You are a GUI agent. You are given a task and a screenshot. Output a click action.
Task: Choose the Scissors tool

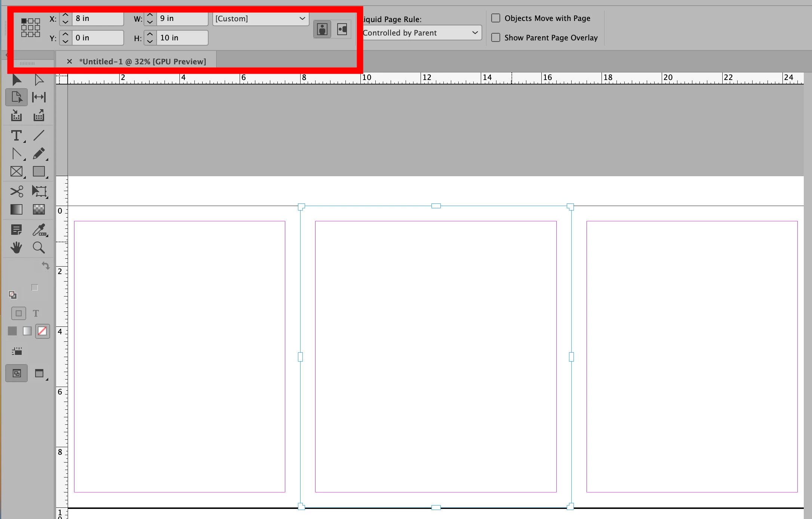point(16,191)
